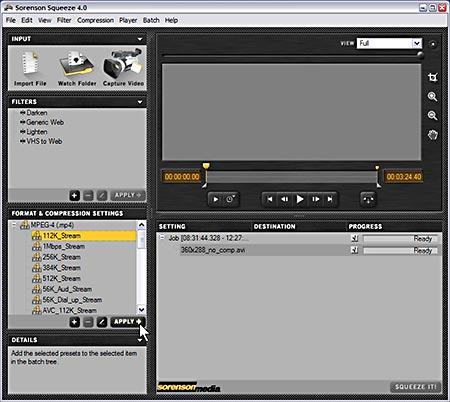Jump to the start of the clip
Image resolution: width=450 pixels, height=402 pixels.
point(270,199)
